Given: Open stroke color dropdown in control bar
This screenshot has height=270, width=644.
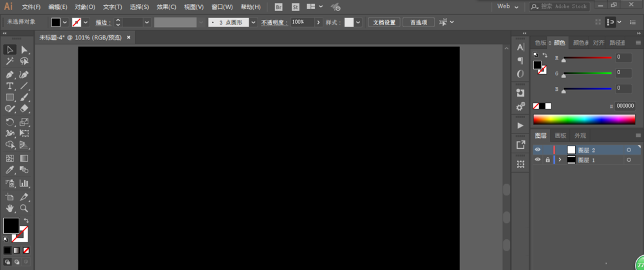Looking at the screenshot, I should 86,22.
